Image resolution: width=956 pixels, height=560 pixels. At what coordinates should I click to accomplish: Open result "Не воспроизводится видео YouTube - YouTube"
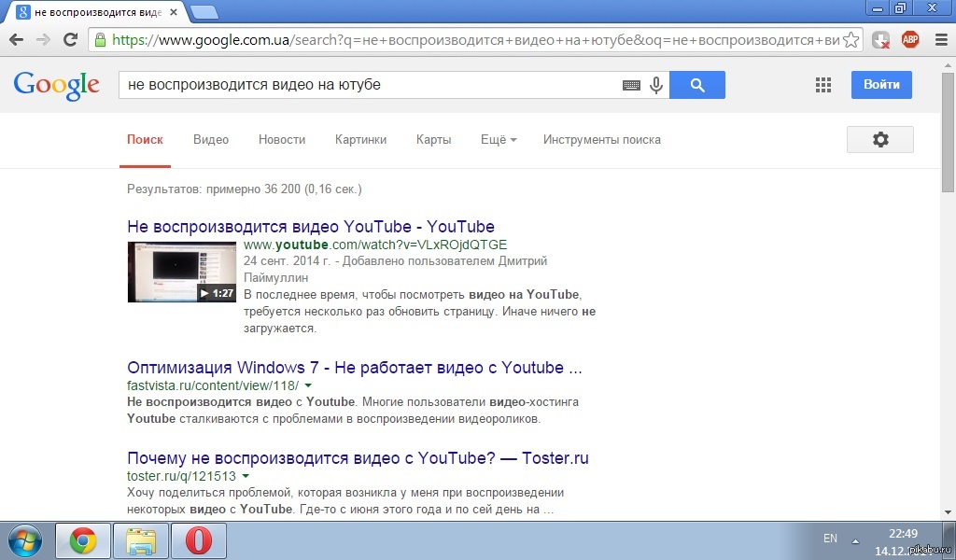point(311,227)
